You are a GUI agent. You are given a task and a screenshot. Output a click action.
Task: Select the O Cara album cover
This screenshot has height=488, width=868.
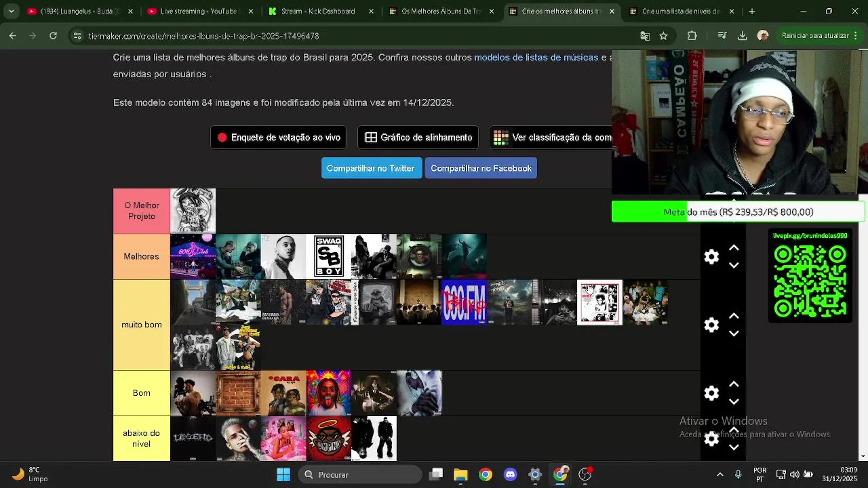click(283, 393)
